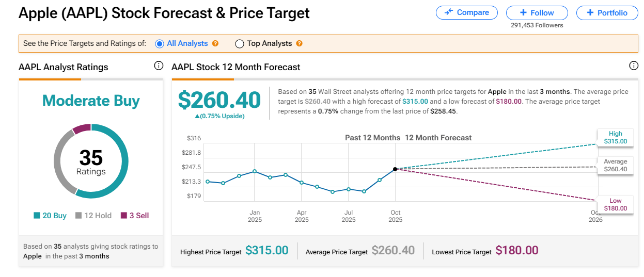Screen dimensions: 644x277
Task: Click the plus icon in Portfolio button
Action: tap(590, 12)
